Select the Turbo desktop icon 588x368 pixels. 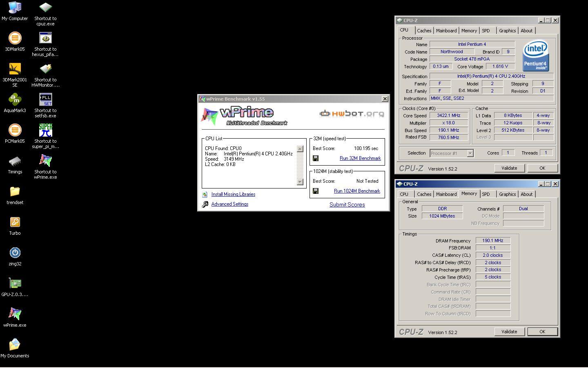click(15, 225)
